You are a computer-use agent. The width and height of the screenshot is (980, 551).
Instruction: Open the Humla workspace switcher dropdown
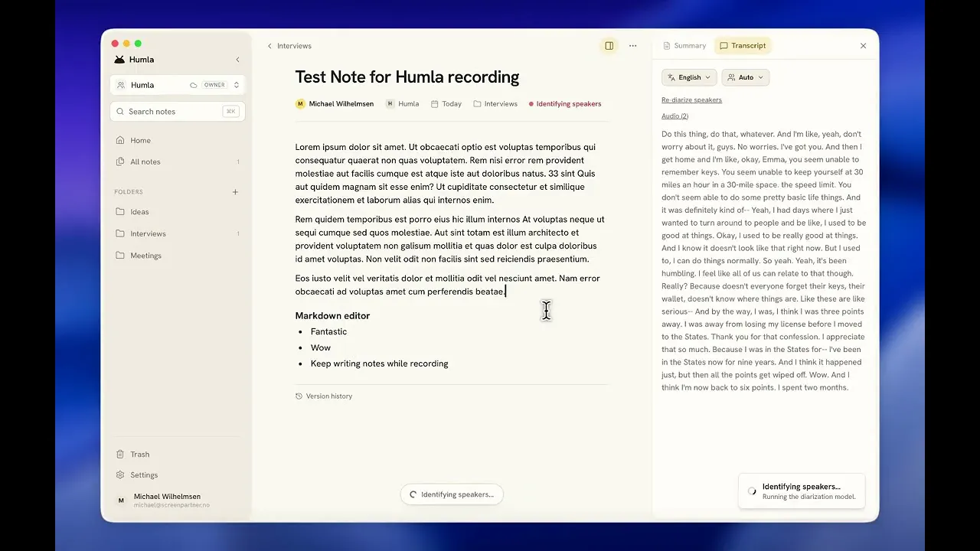[x=178, y=85]
